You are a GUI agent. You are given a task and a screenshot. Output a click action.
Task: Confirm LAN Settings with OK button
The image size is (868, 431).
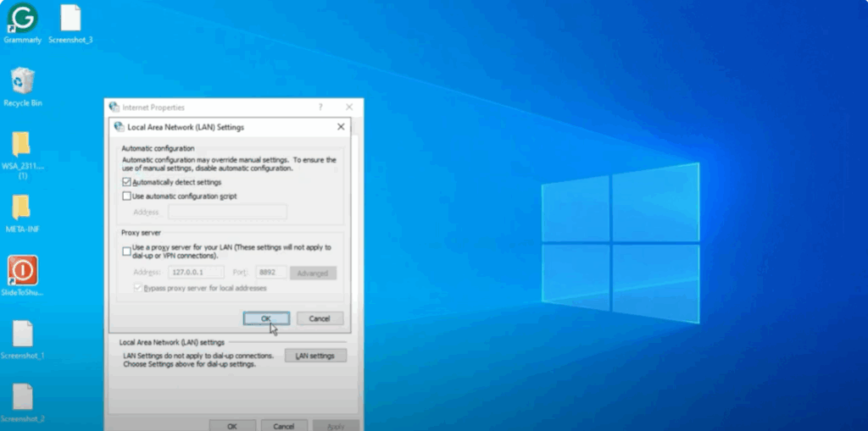pos(266,318)
